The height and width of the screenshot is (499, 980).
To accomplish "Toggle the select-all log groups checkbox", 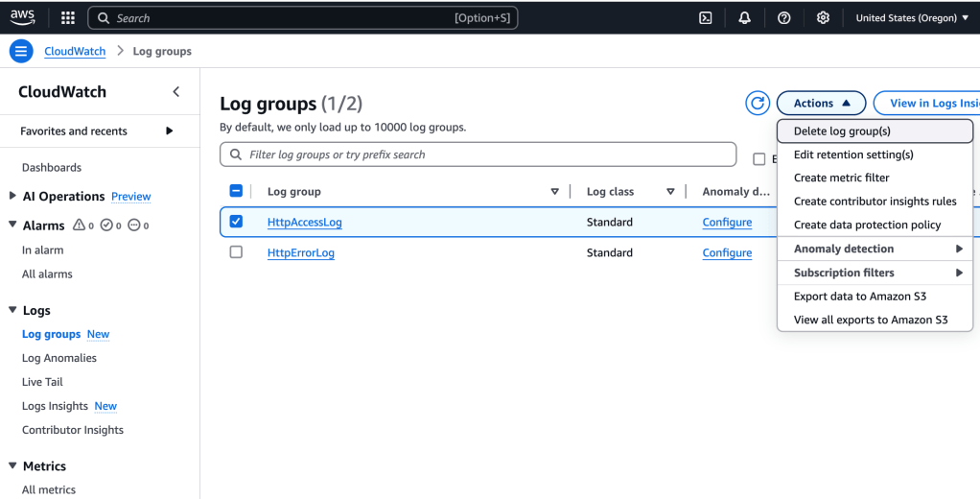I will [236, 191].
